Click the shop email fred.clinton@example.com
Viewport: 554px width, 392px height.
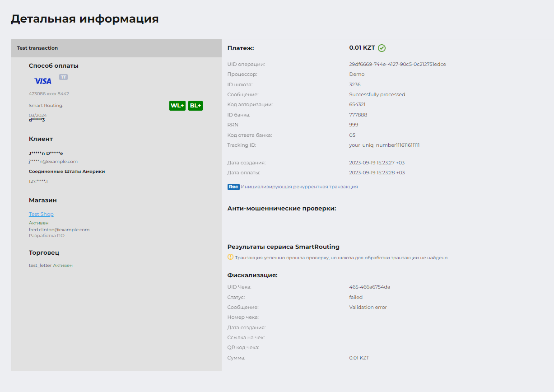(x=59, y=229)
